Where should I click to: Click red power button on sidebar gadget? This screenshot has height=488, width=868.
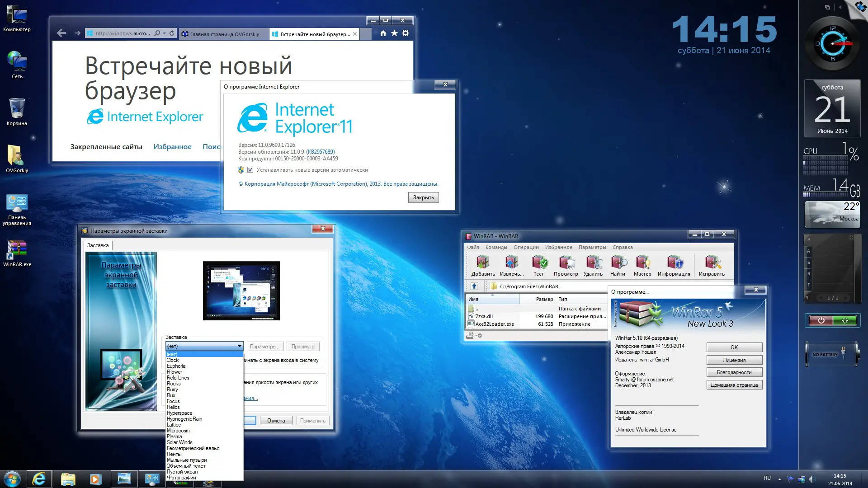coord(821,320)
